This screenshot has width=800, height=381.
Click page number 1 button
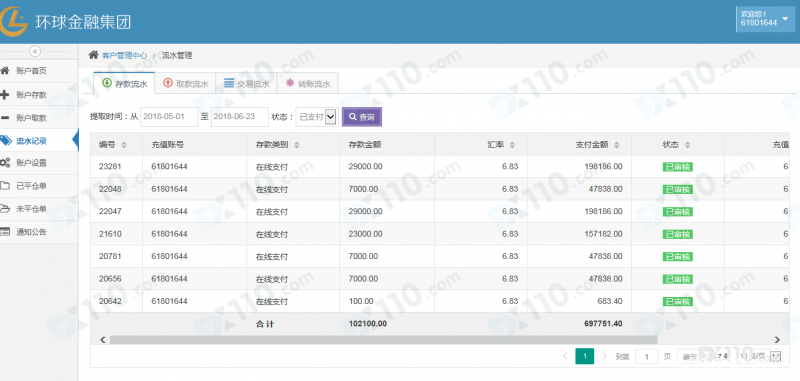pyautogui.click(x=585, y=355)
